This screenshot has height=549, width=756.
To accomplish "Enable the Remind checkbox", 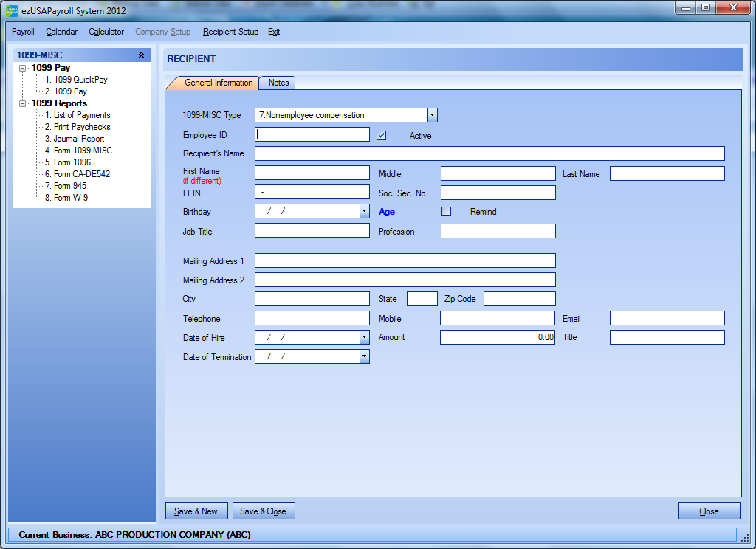I will click(x=446, y=212).
